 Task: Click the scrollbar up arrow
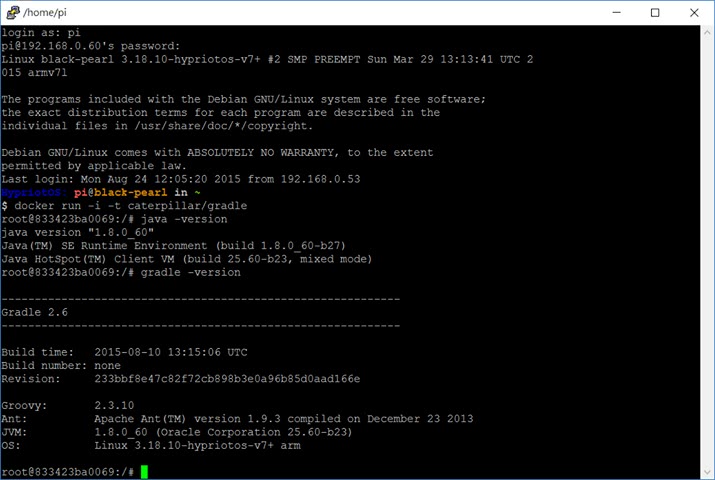[x=707, y=32]
